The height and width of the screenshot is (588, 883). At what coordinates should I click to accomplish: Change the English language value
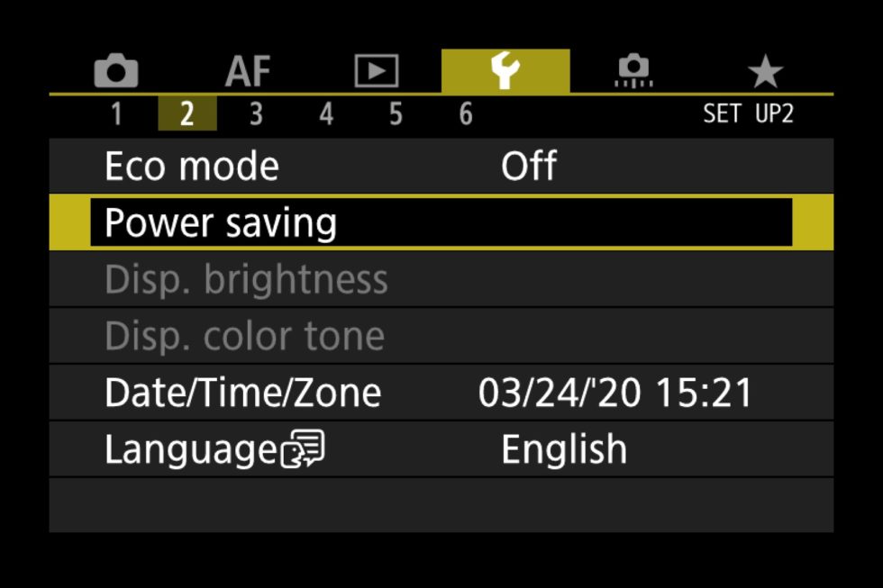click(564, 449)
